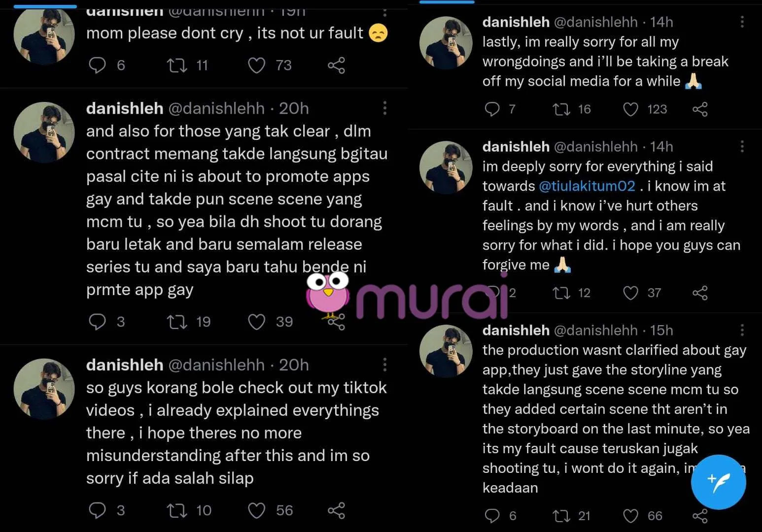The image size is (762, 532).
Task: Open more options on the 'dlm contract' tweet
Action: pos(385,108)
